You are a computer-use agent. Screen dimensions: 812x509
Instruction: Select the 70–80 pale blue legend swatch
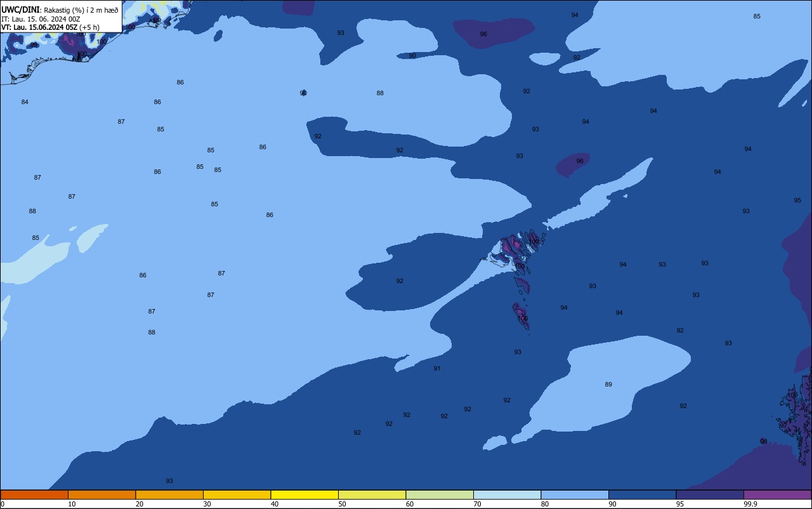click(507, 494)
